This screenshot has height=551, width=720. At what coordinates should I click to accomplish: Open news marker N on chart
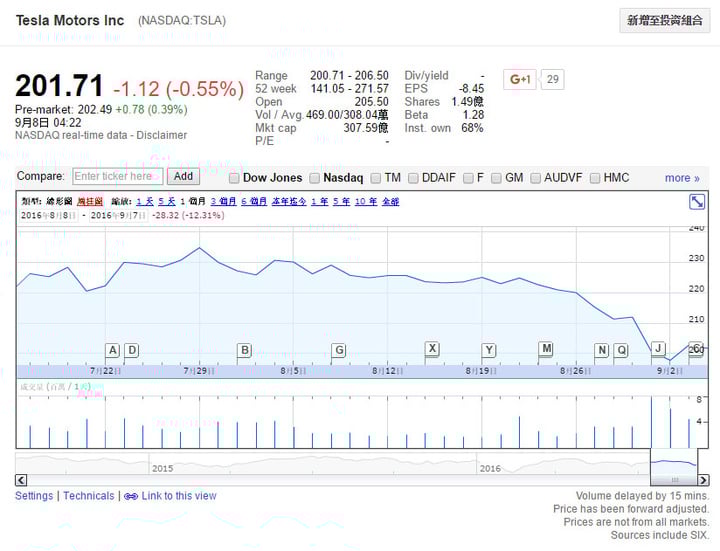(x=602, y=350)
